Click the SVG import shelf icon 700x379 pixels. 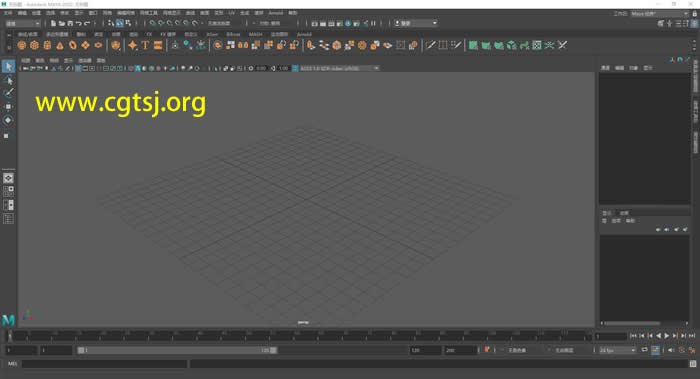(x=158, y=45)
